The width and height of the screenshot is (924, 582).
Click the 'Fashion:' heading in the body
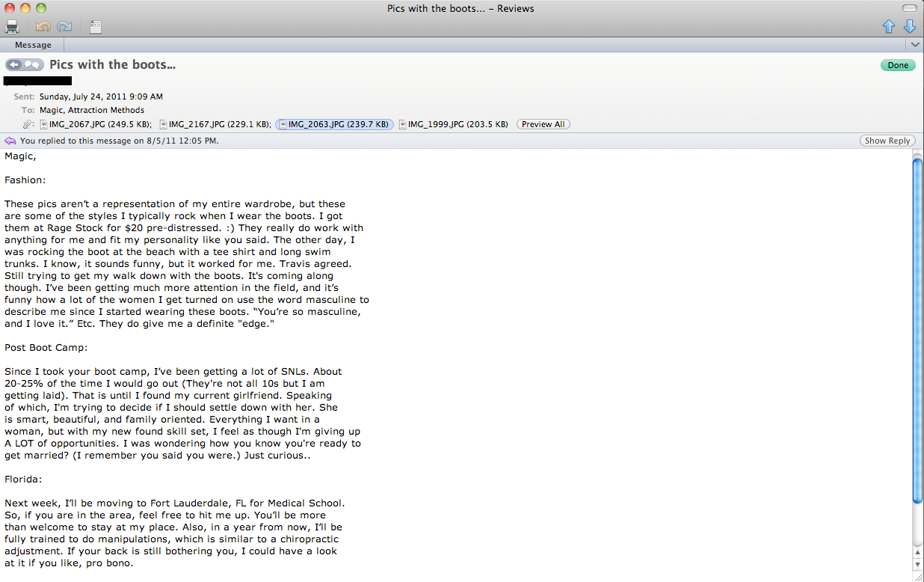tap(25, 180)
